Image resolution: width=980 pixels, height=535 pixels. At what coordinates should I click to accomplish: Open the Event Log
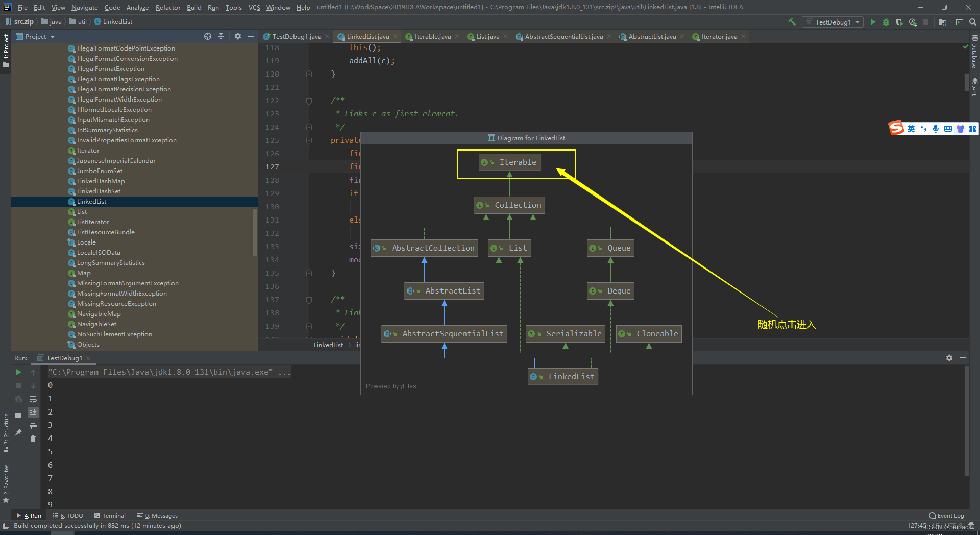(947, 516)
